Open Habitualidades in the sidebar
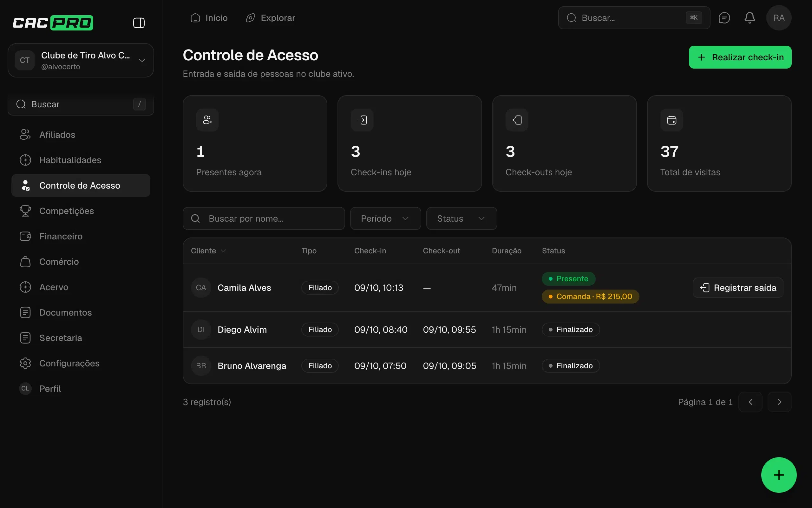 pyautogui.click(x=81, y=160)
